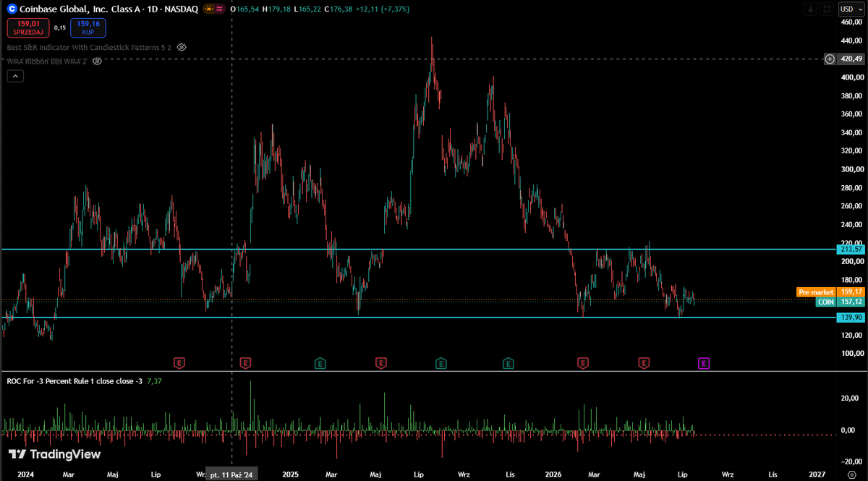The height and width of the screenshot is (481, 868).
Task: Click the fullscreen brackets icon beside USD
Action: [827, 9]
